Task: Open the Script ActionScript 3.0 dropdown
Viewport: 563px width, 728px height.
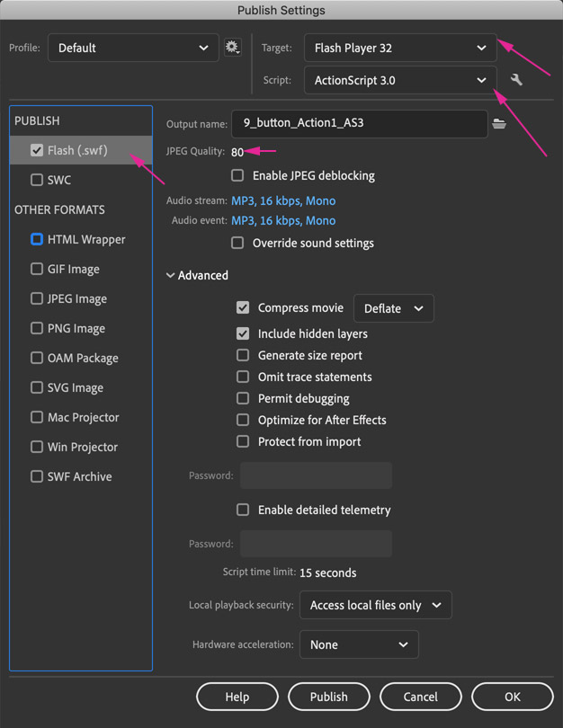Action: (x=400, y=80)
